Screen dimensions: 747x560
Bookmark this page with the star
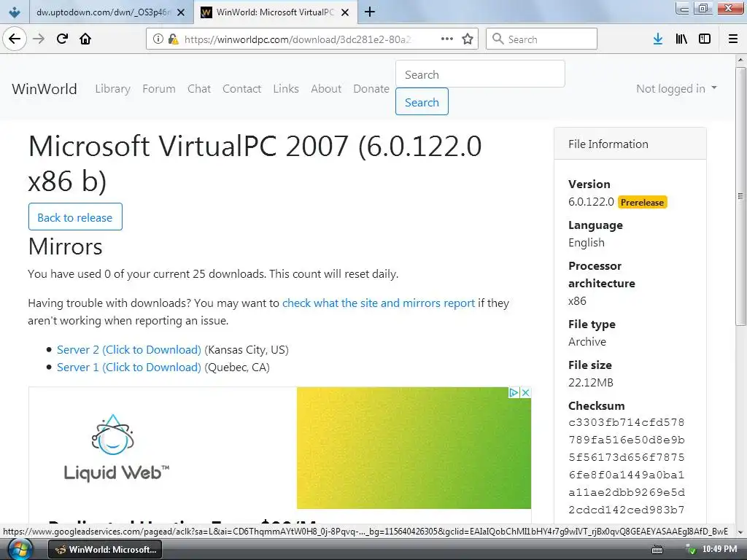click(x=468, y=39)
